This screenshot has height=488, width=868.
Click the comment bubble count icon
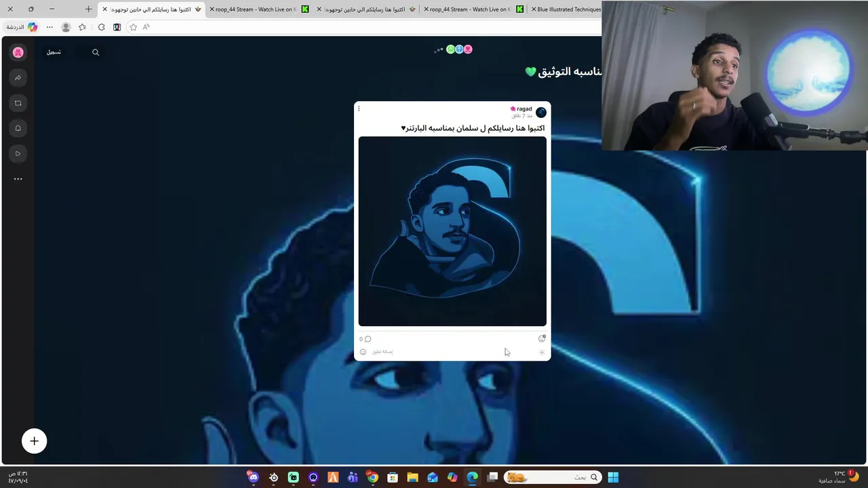pos(366,339)
